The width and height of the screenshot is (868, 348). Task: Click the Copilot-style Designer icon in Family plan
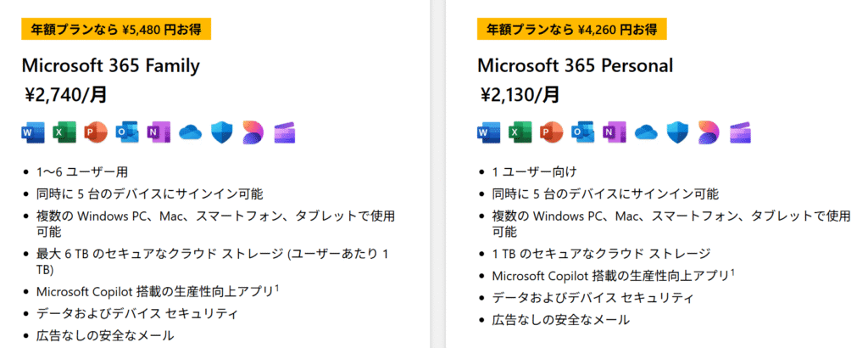(253, 132)
